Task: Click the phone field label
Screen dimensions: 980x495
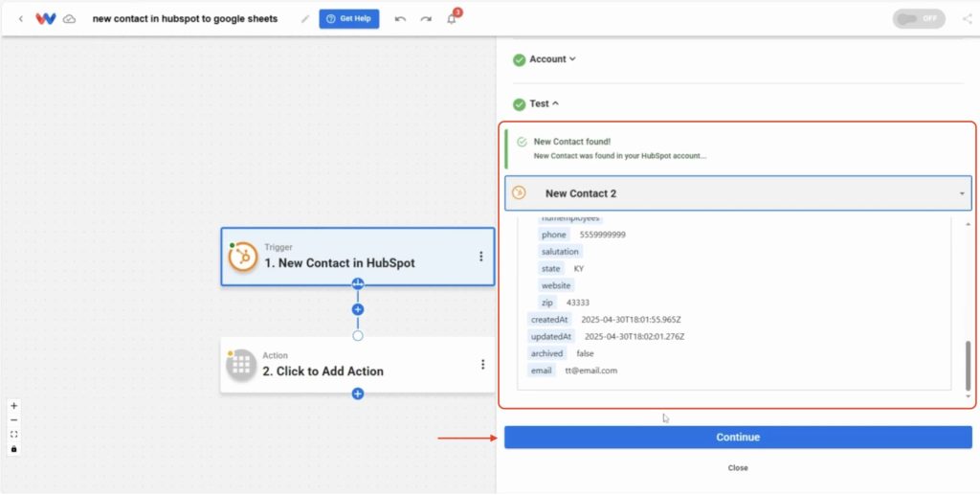Action: point(554,235)
